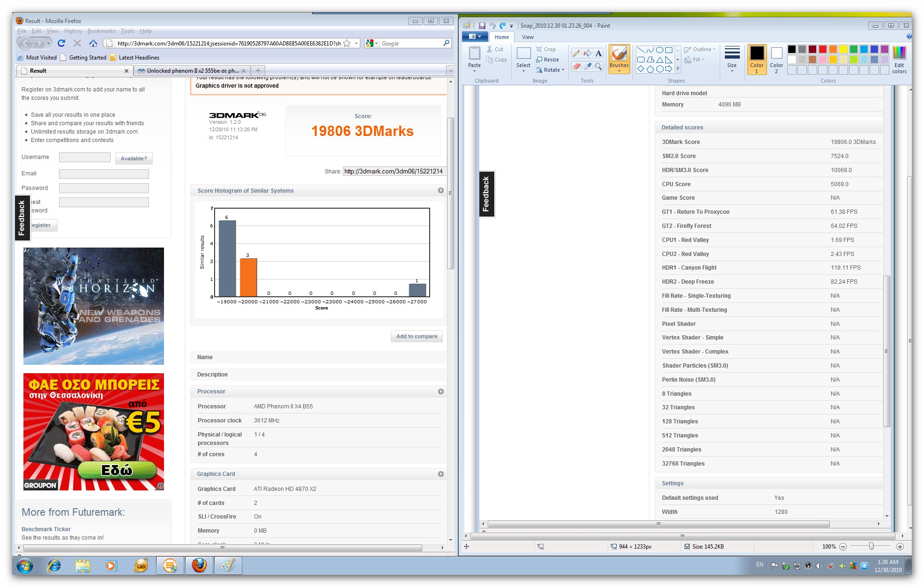Select the Oval shape in Paint
Image resolution: width=924 pixels, height=587 pixels.
click(x=659, y=50)
